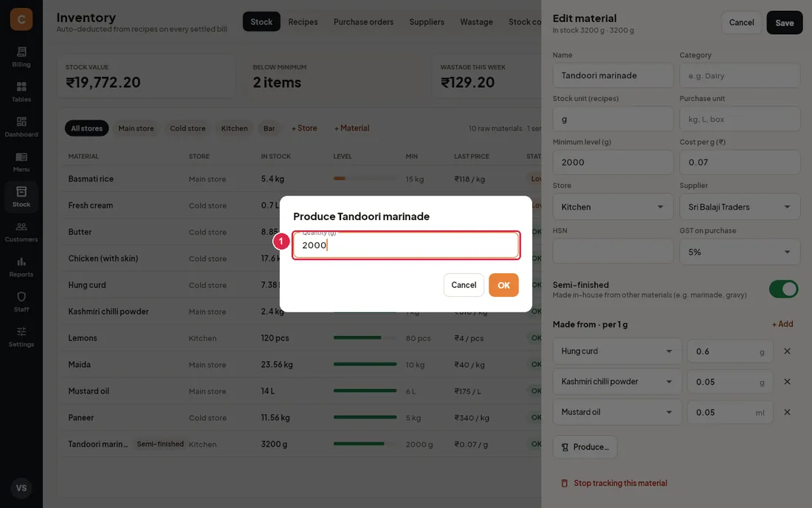The height and width of the screenshot is (508, 812).
Task: Click + Add ingredient link
Action: pos(782,324)
